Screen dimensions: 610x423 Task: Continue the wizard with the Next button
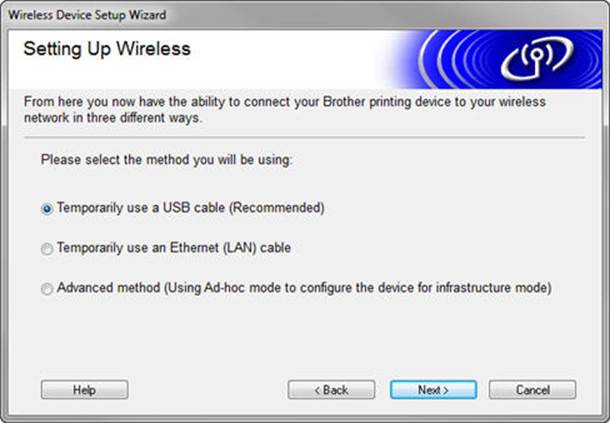click(x=433, y=390)
